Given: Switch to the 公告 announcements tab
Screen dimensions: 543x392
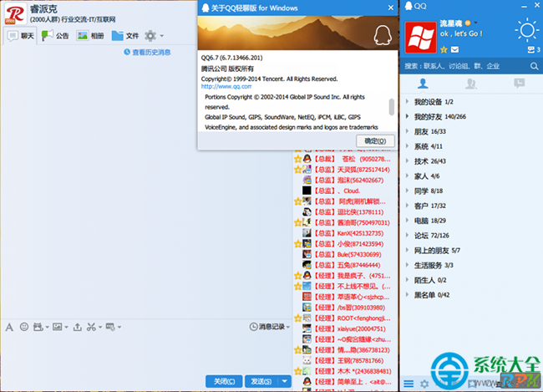Looking at the screenshot, I should [56, 36].
